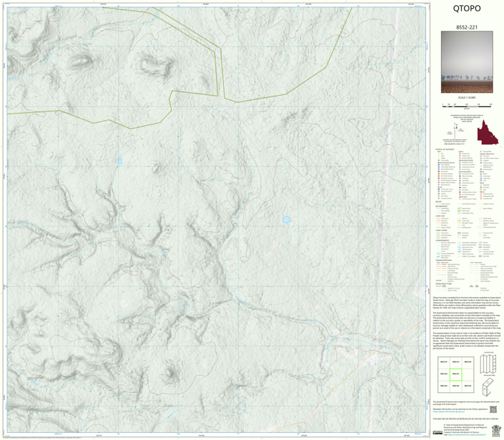504x440 pixels.
Task: Select the green highlighted cell in index grid
Action: click(455, 374)
